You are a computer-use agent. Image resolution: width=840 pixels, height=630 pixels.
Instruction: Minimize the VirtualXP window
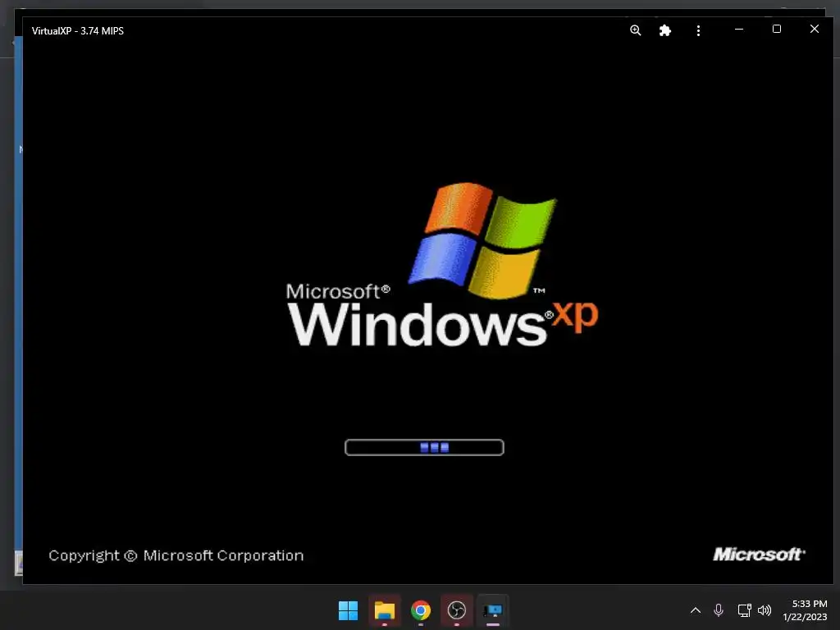[739, 30]
